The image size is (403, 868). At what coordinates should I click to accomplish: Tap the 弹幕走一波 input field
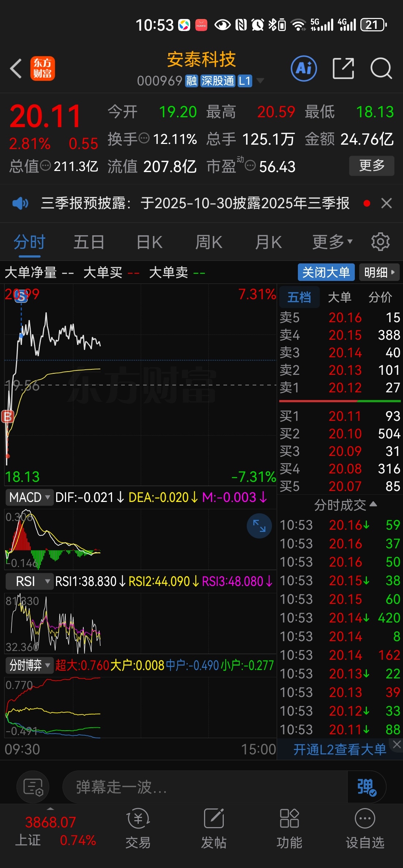(x=204, y=787)
